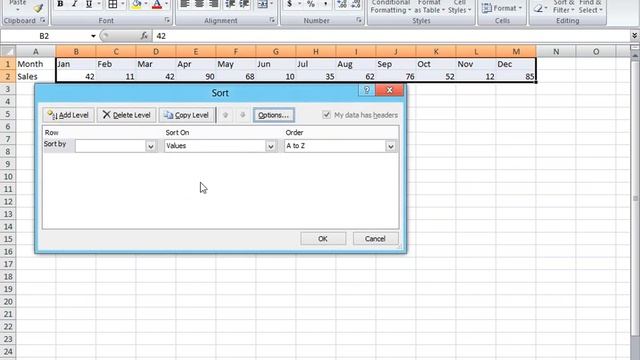Open the Sort by row dropdown
Screen dimensions: 640x360
click(151, 146)
